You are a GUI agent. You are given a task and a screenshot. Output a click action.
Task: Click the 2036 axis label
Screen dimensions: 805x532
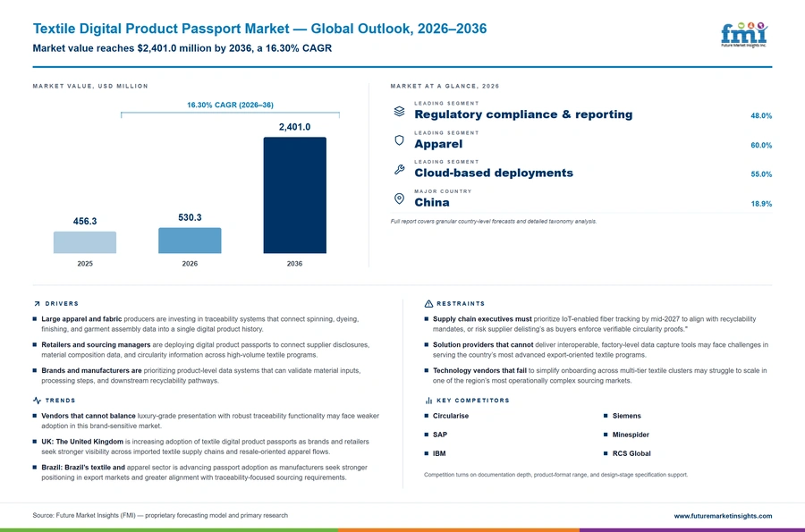point(294,264)
